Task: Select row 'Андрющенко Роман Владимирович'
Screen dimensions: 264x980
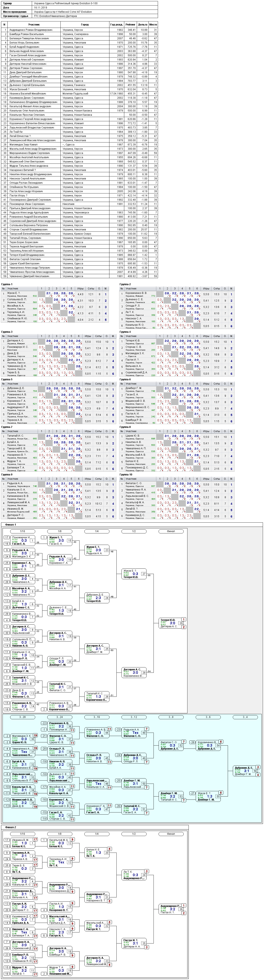Action: (80, 30)
